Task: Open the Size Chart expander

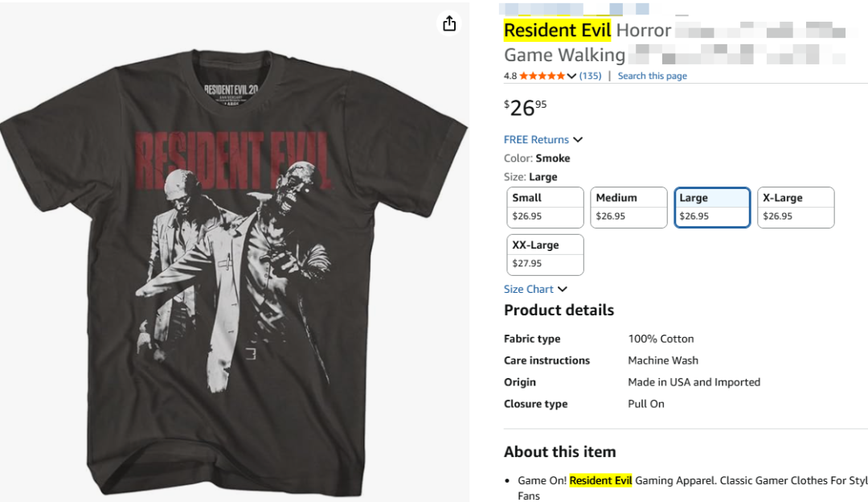Action: (535, 290)
